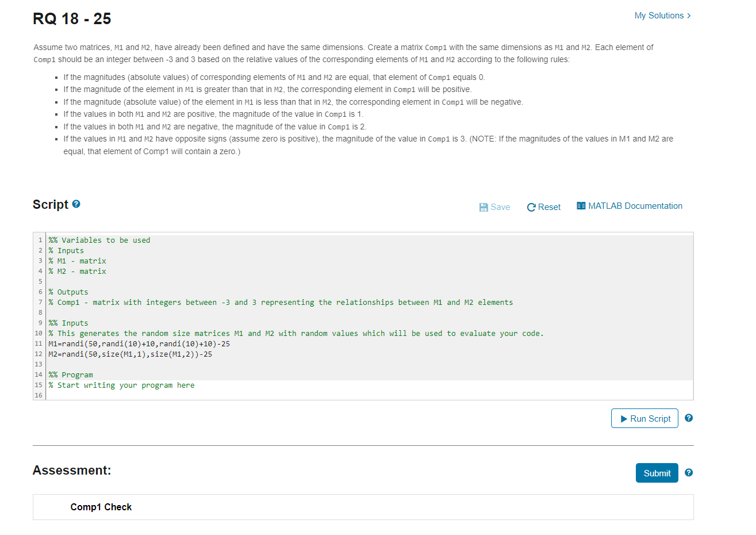Click the help icon next to Run Script

688,418
